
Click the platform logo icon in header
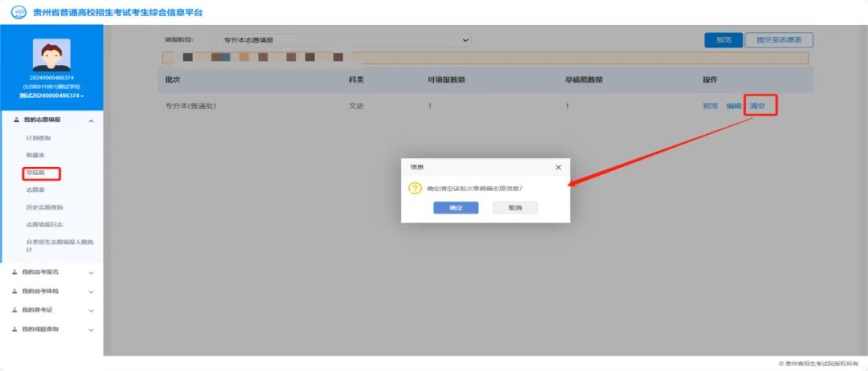(x=18, y=12)
